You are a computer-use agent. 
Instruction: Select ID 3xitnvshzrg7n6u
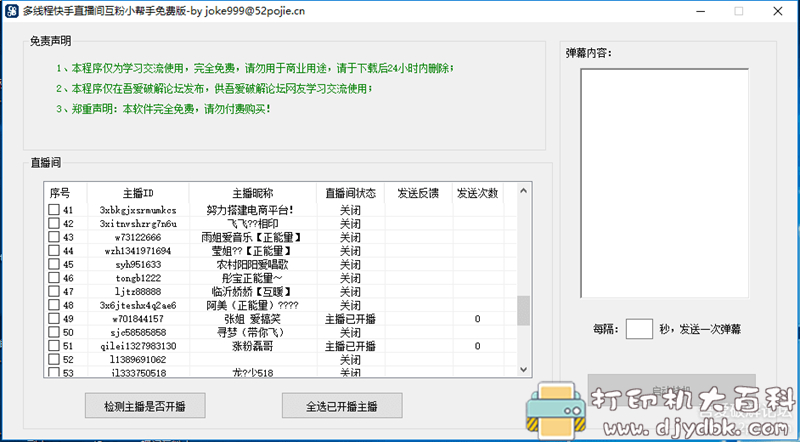pyautogui.click(x=138, y=224)
